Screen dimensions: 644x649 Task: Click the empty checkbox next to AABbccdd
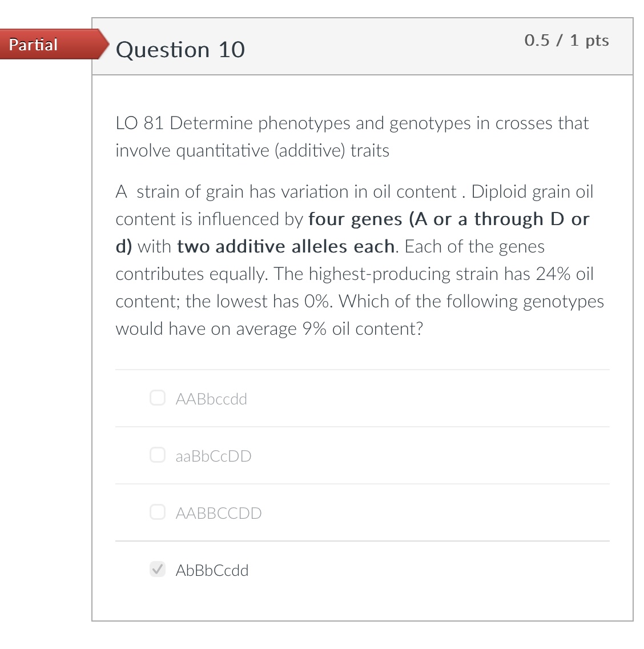[x=158, y=398]
